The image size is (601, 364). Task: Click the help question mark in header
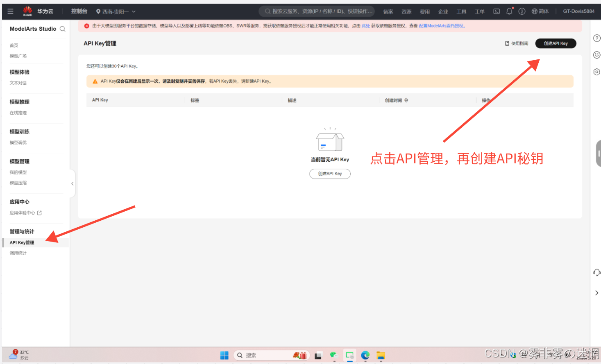tap(522, 11)
